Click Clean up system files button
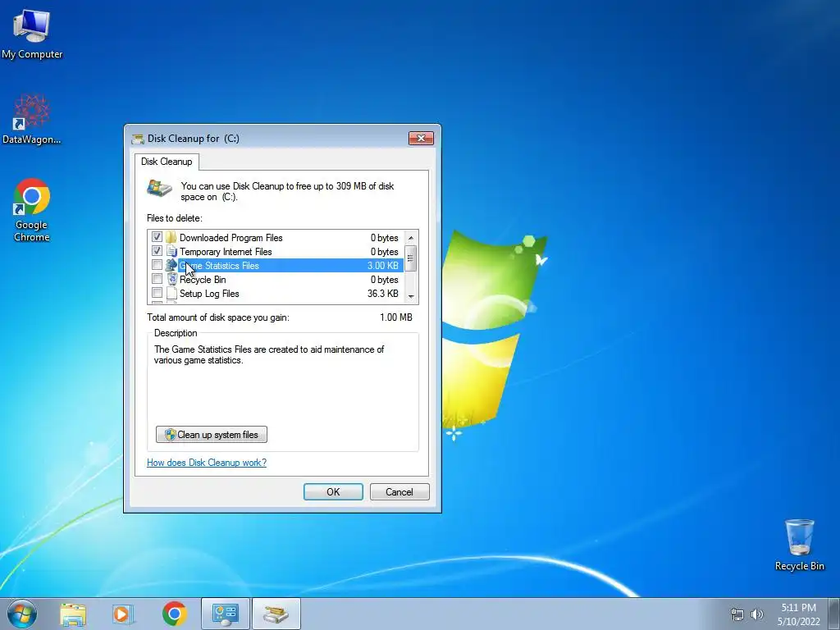The image size is (840, 630). (x=212, y=435)
